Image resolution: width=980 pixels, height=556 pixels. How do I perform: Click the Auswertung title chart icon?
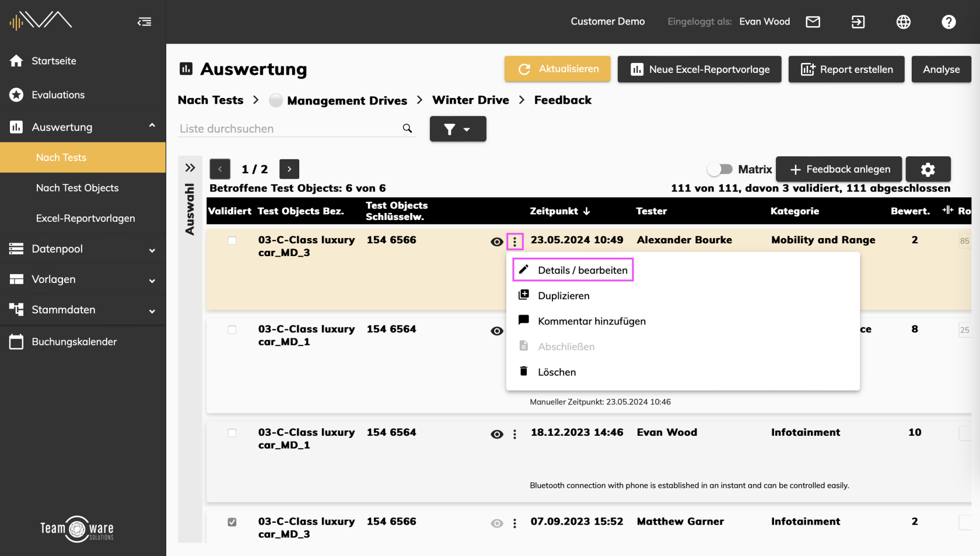(x=186, y=69)
